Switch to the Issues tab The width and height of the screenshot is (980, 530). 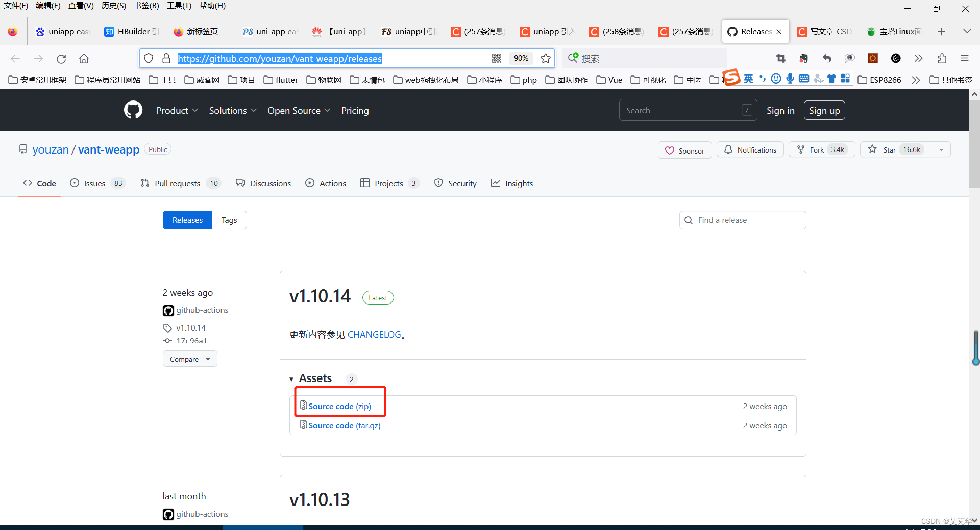coord(97,183)
